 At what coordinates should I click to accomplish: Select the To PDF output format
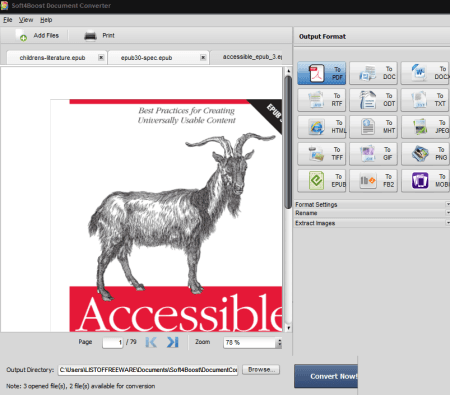(x=321, y=73)
